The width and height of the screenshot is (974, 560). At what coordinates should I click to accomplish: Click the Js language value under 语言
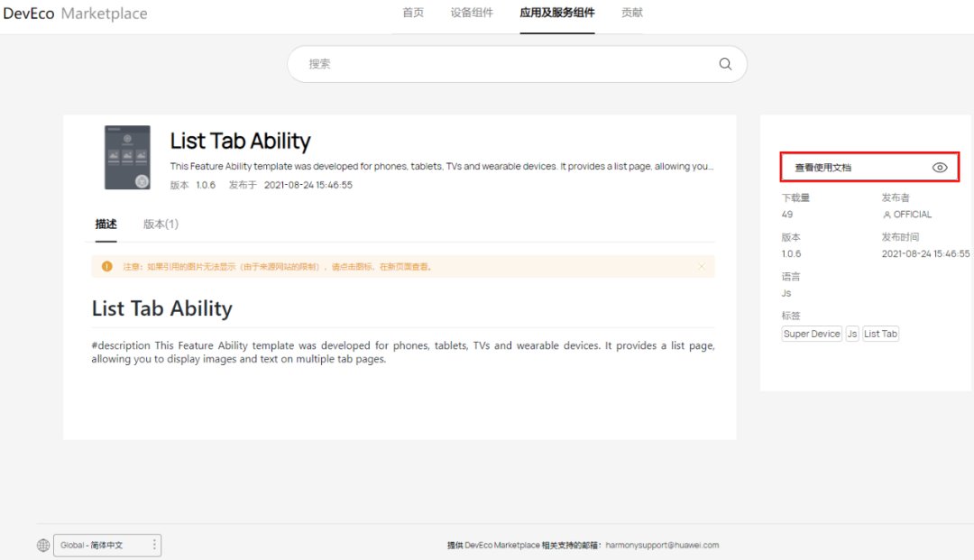786,293
